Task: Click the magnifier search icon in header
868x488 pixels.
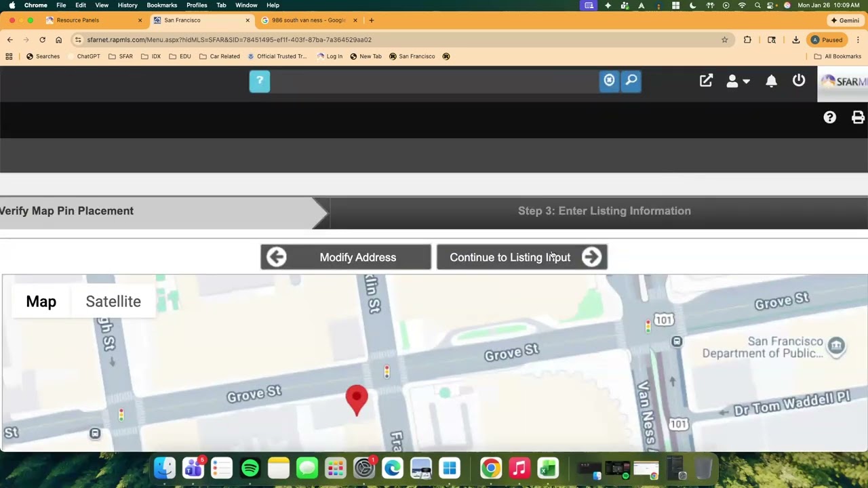Action: 631,81
